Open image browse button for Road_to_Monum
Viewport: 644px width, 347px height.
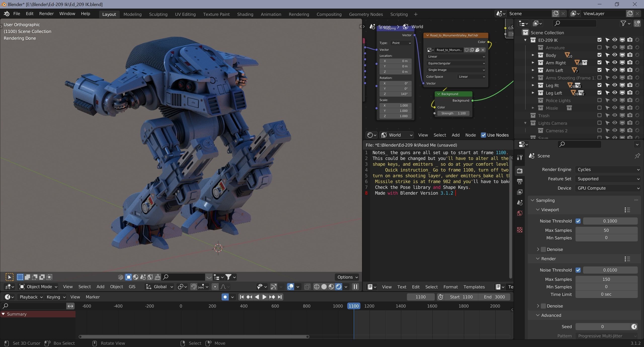click(431, 50)
